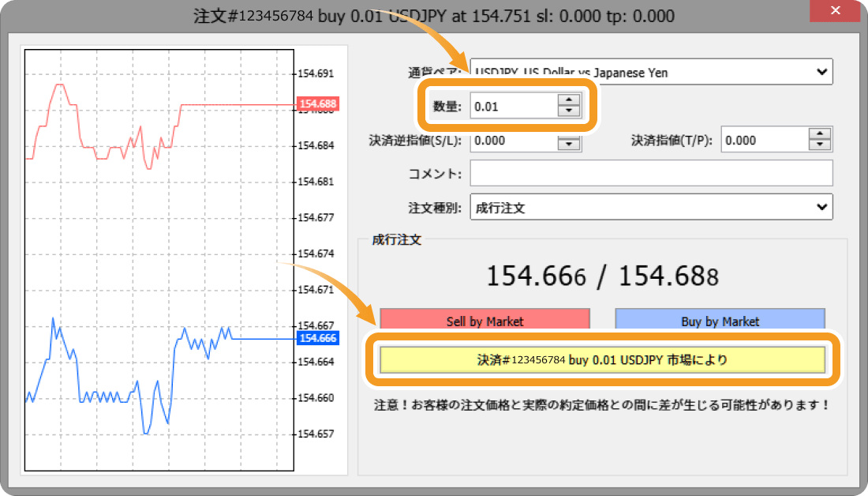Increase the T/P value with up arrow

click(819, 134)
